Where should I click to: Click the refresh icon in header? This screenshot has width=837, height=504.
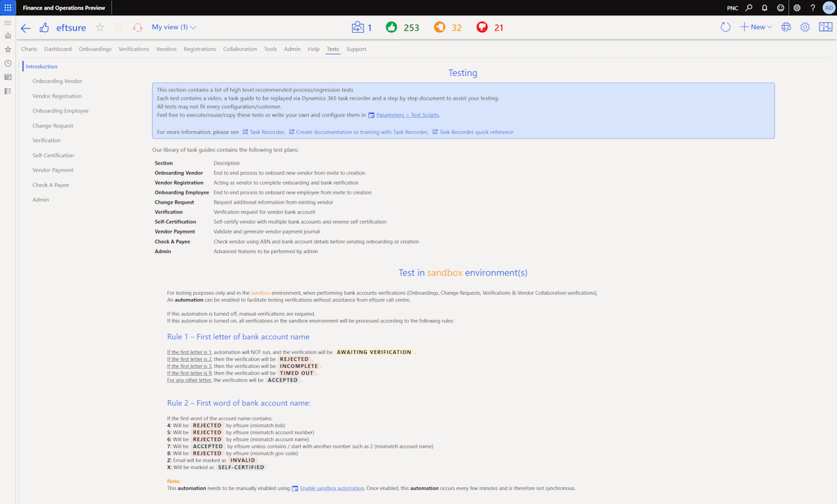(x=725, y=27)
